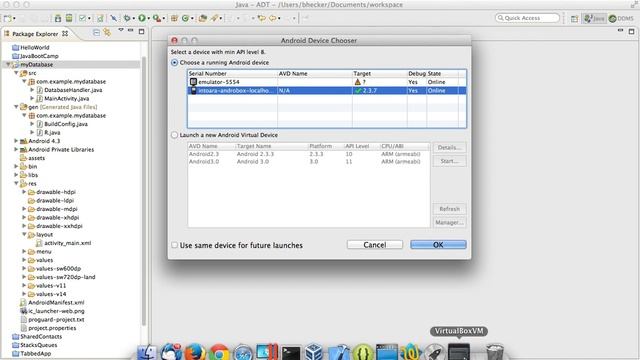Open Safari from the Dock
This screenshot has width=640, height=360.
[243, 352]
